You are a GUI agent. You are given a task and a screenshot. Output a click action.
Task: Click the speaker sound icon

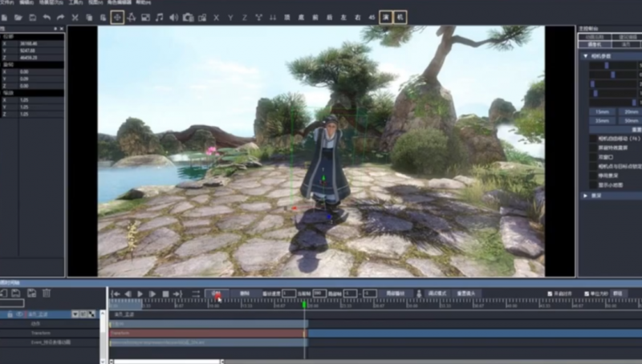point(173,17)
